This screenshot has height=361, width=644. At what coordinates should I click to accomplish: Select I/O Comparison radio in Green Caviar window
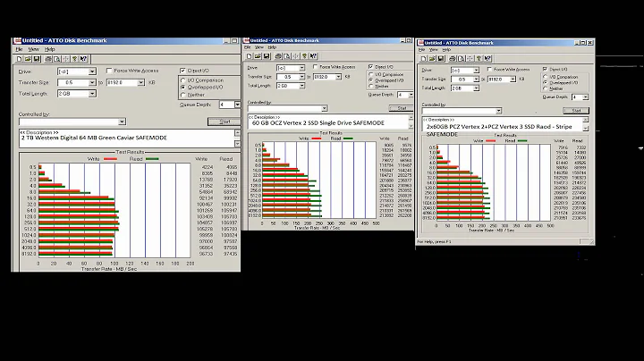[x=183, y=80]
